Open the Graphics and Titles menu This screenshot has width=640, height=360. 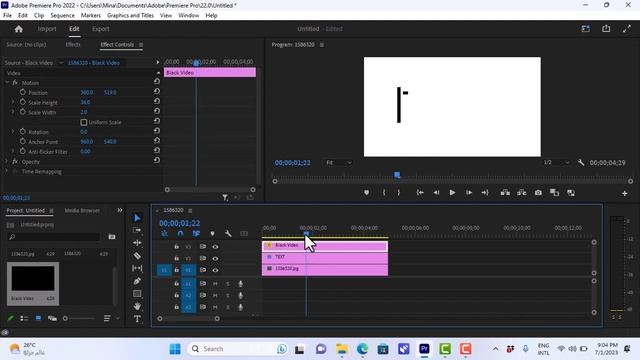[130, 16]
